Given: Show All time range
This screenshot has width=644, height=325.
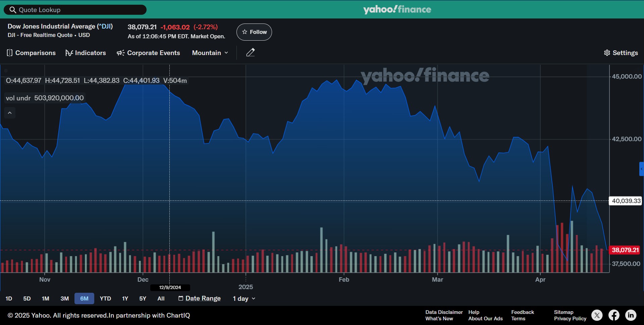Looking at the screenshot, I should [161, 298].
